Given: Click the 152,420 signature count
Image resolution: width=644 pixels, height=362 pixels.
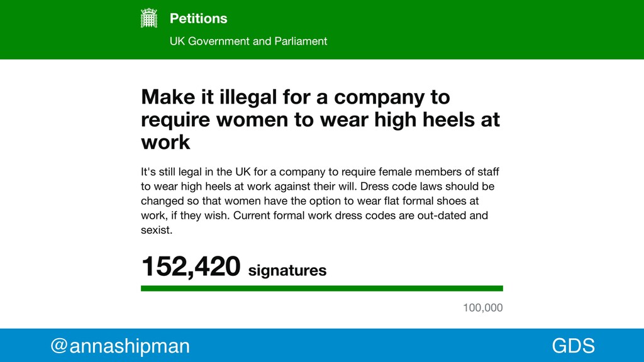Looking at the screenshot, I should point(191,266).
